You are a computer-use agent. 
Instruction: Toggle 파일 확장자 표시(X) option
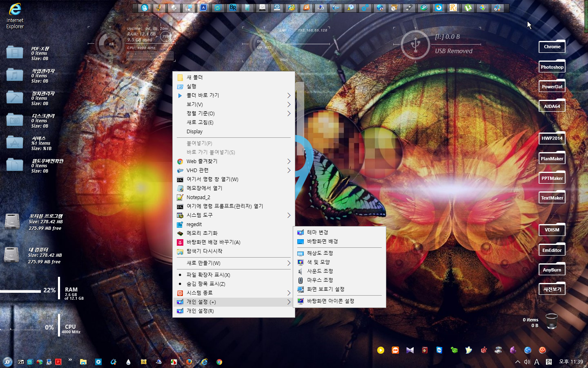tap(234, 275)
